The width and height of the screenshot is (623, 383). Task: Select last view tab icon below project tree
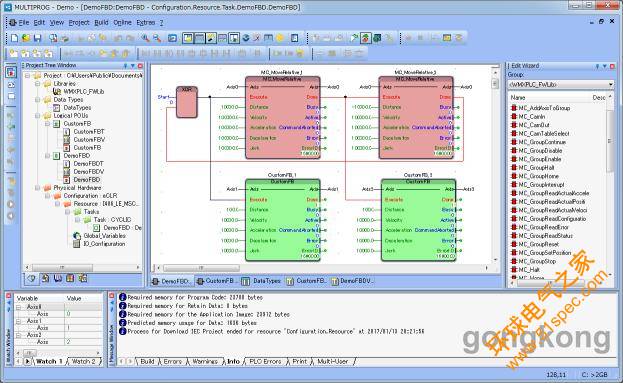(x=82, y=279)
